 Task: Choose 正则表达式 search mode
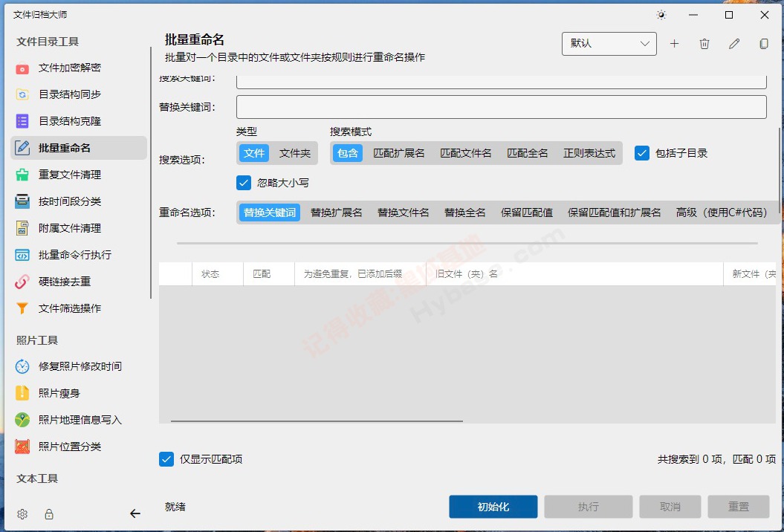pyautogui.click(x=589, y=153)
